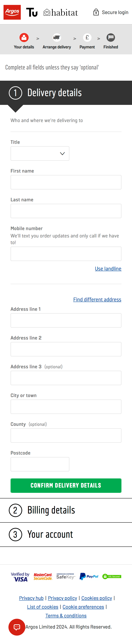Screen dimensions: 132x644
Task: Click the Secure login padlock icon
Action: point(96,12)
